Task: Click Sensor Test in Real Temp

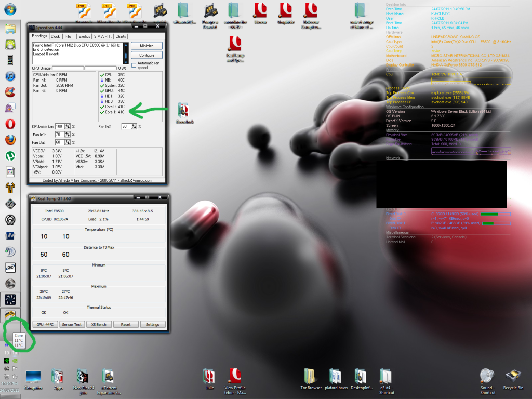Action: click(71, 324)
